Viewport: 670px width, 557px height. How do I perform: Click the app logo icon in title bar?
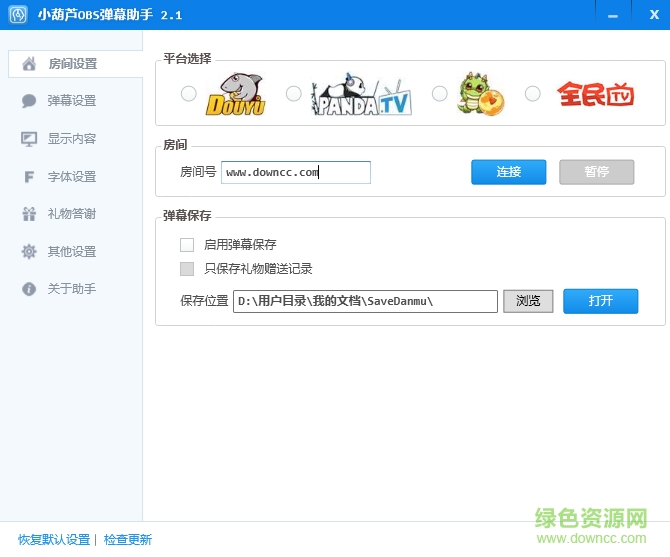(18, 15)
